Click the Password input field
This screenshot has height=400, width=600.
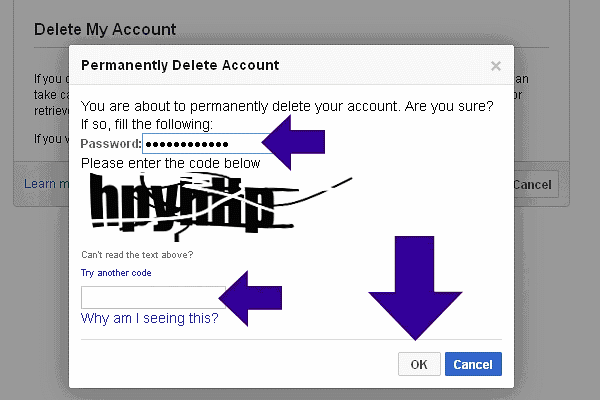(x=204, y=144)
